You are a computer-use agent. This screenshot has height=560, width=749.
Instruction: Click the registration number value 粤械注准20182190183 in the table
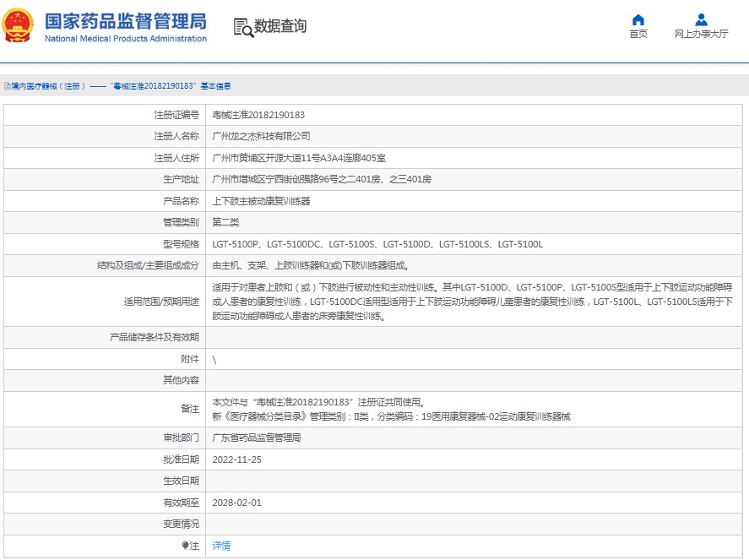pyautogui.click(x=258, y=115)
